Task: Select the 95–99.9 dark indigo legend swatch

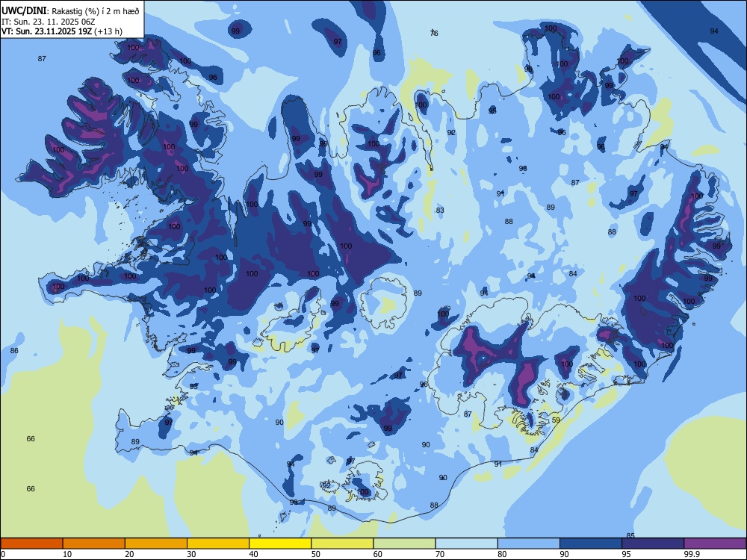Action: point(653,544)
